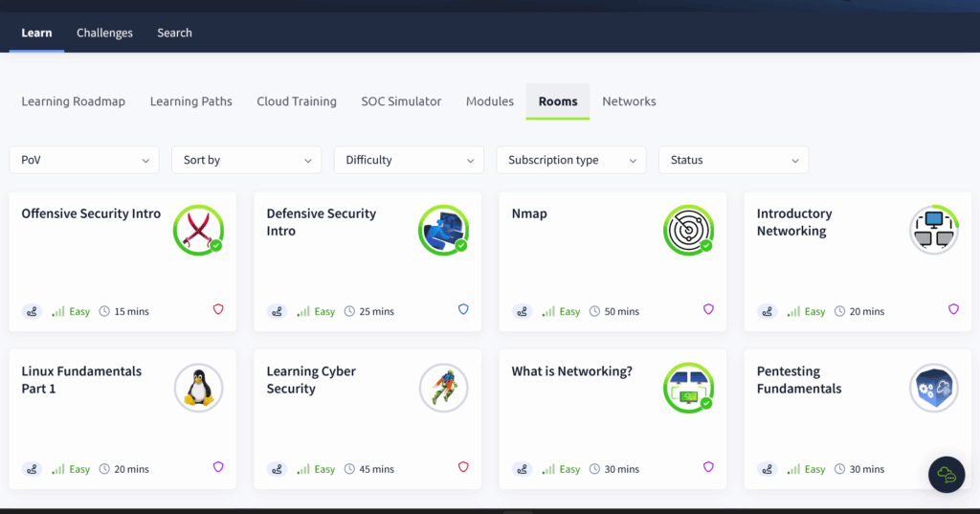Click the Pentesting Fundamentals cube icon
Viewport: 980px width, 514px height.
click(934, 388)
